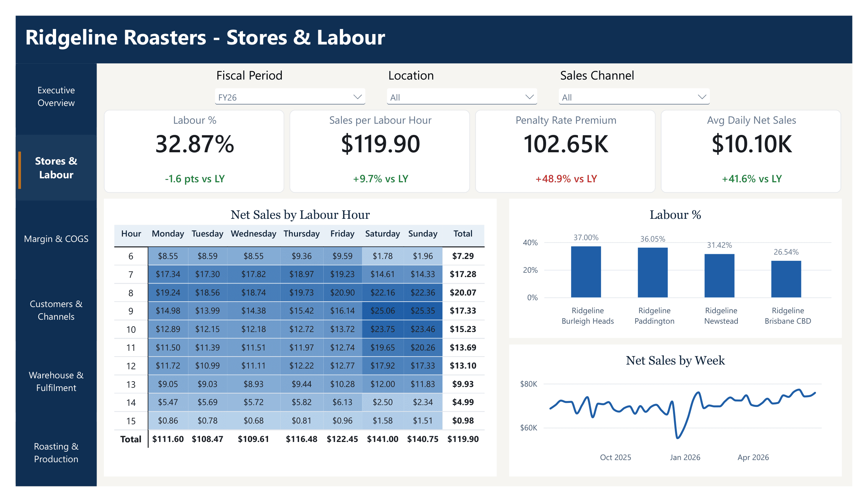The image size is (868, 502).
Task: Click the Location dropdown chevron arrow
Action: point(529,97)
